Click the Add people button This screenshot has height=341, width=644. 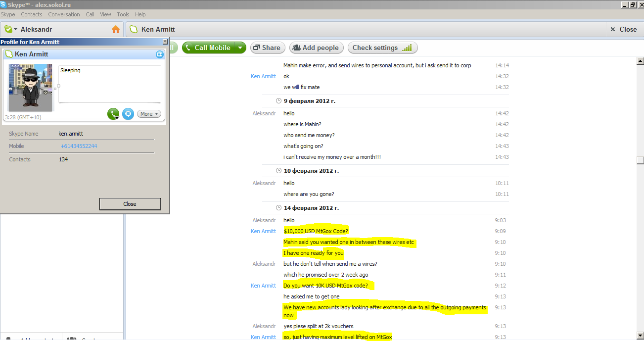click(x=316, y=48)
